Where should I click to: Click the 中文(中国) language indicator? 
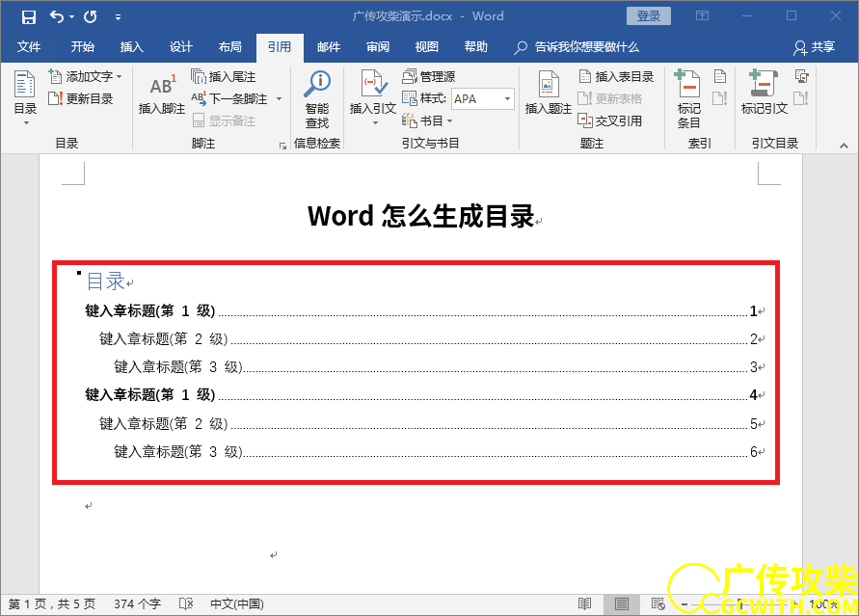coord(236,604)
